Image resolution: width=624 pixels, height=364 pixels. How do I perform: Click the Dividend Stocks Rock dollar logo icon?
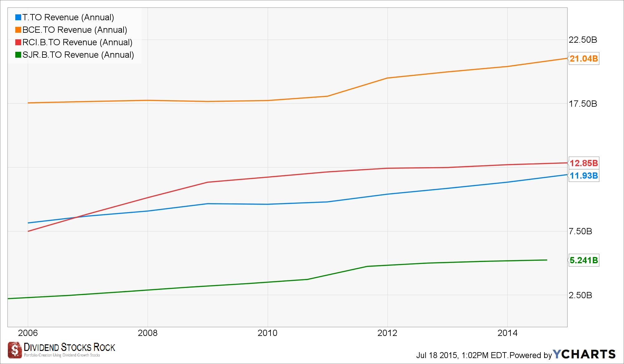click(15, 350)
